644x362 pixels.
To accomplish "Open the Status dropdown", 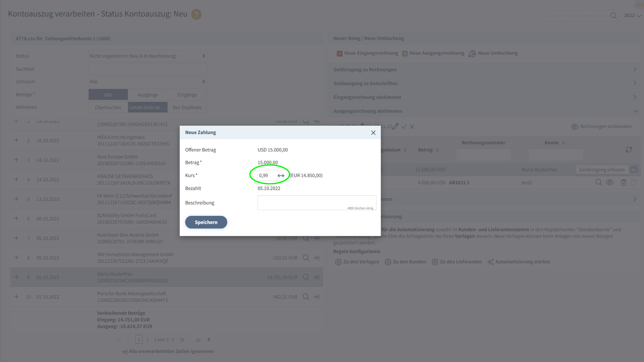I will 148,56.
